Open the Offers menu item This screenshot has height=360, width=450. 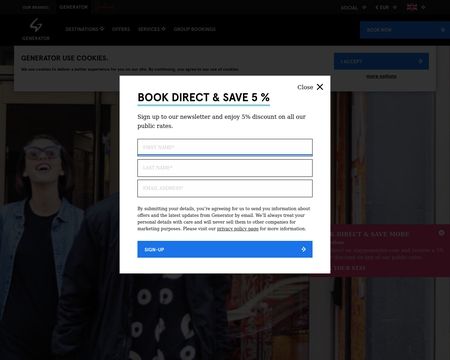pyautogui.click(x=121, y=29)
